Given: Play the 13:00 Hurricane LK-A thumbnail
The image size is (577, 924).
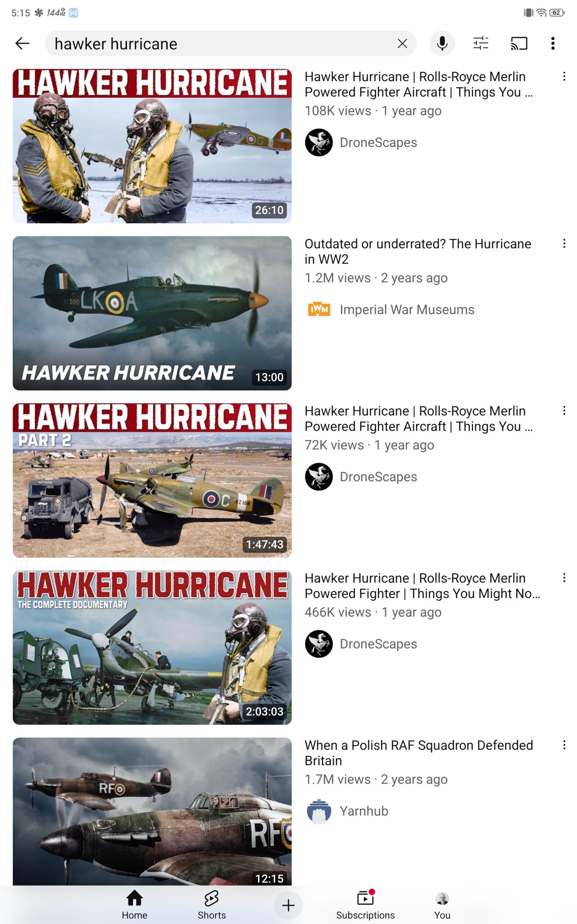Looking at the screenshot, I should (152, 313).
